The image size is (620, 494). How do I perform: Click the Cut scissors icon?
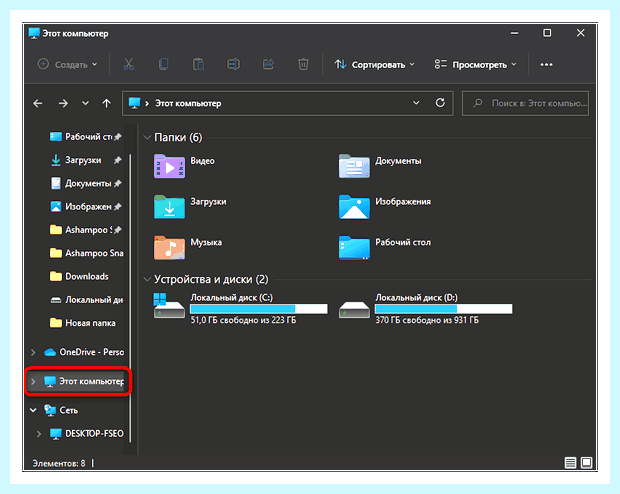coord(129,64)
